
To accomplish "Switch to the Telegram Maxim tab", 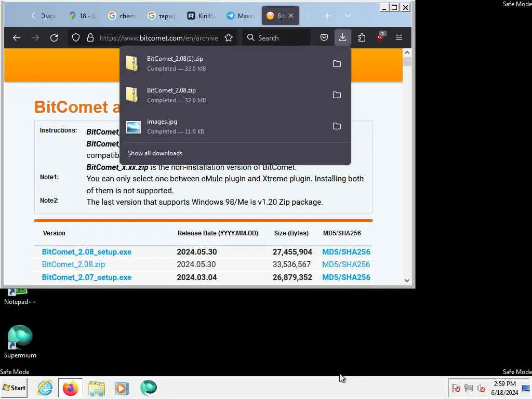I will [241, 16].
